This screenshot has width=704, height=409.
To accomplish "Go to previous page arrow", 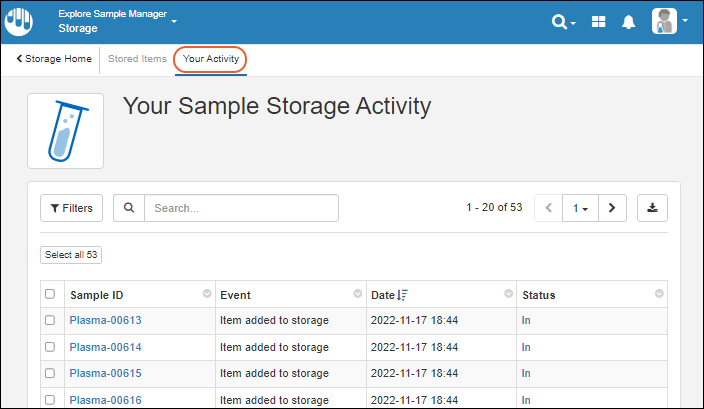I will pyautogui.click(x=549, y=208).
